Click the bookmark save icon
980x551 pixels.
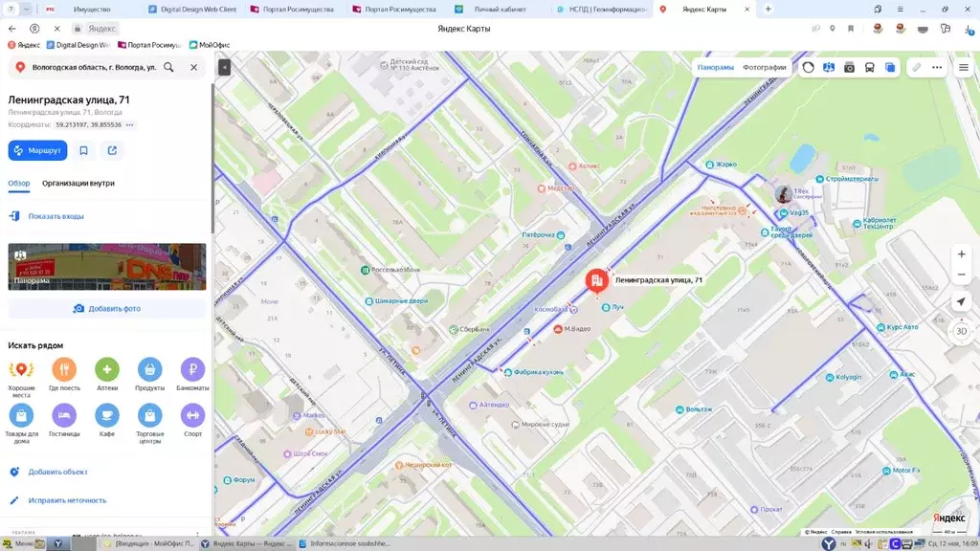coord(84,150)
